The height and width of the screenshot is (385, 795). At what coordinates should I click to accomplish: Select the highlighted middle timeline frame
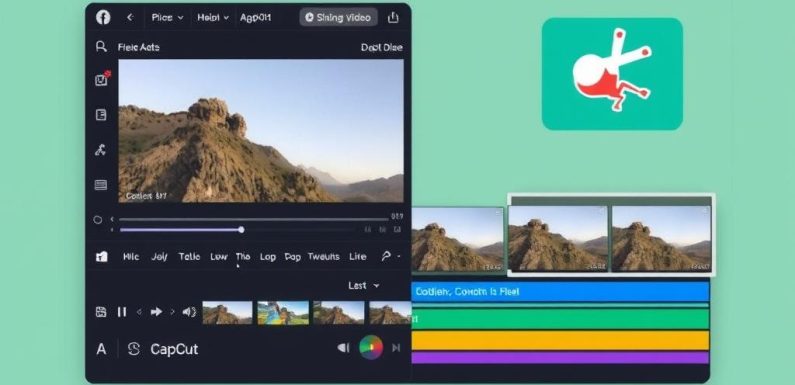[558, 238]
